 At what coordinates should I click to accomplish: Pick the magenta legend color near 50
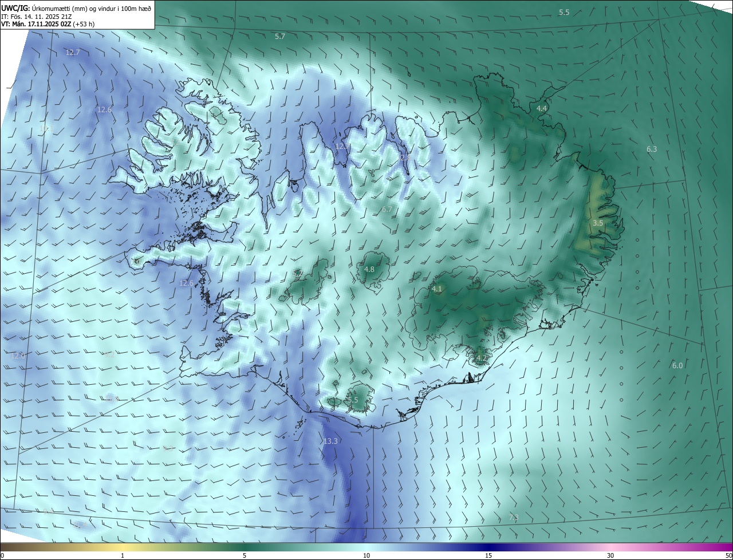click(x=724, y=547)
